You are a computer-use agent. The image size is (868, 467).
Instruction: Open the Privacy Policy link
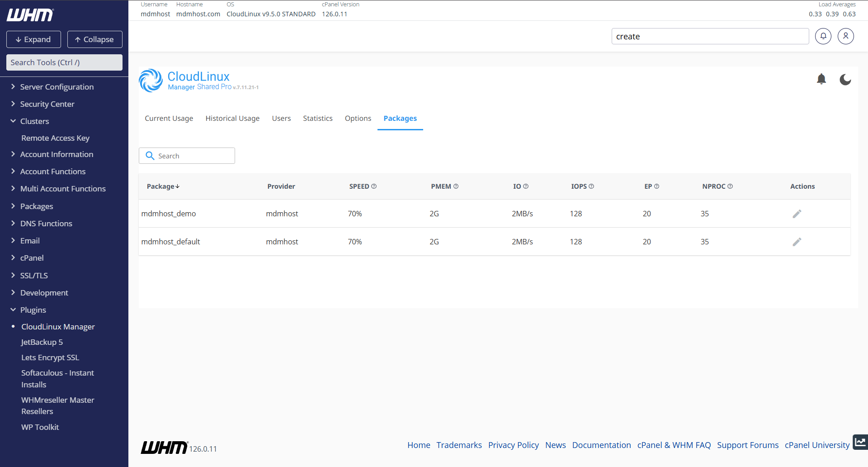(514, 445)
